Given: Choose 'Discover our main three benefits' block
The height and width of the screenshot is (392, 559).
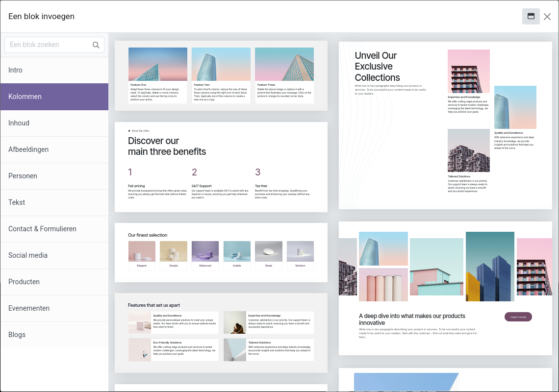Looking at the screenshot, I should click(221, 167).
